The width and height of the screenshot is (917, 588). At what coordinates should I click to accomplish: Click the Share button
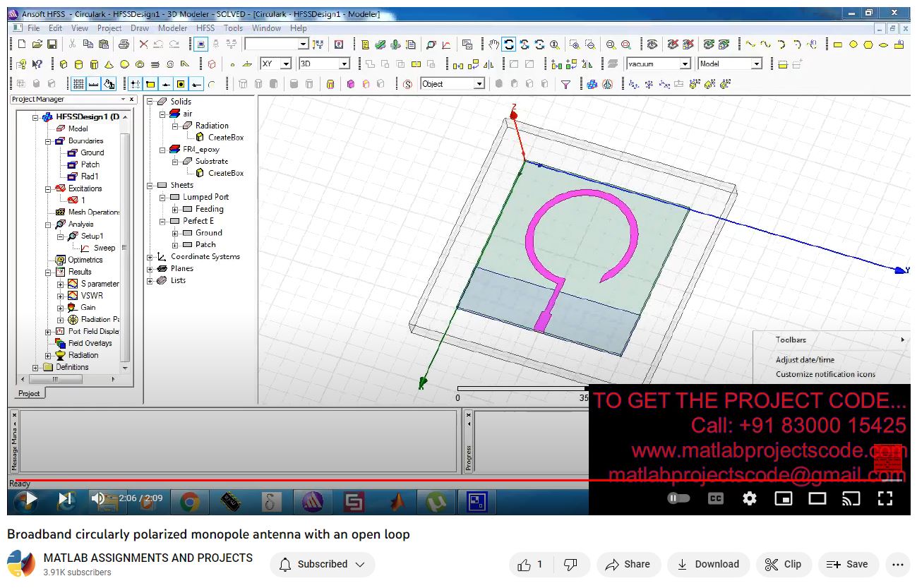tap(628, 564)
